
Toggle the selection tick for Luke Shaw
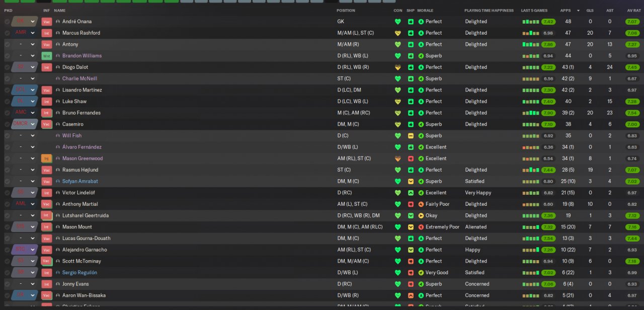tap(7, 102)
